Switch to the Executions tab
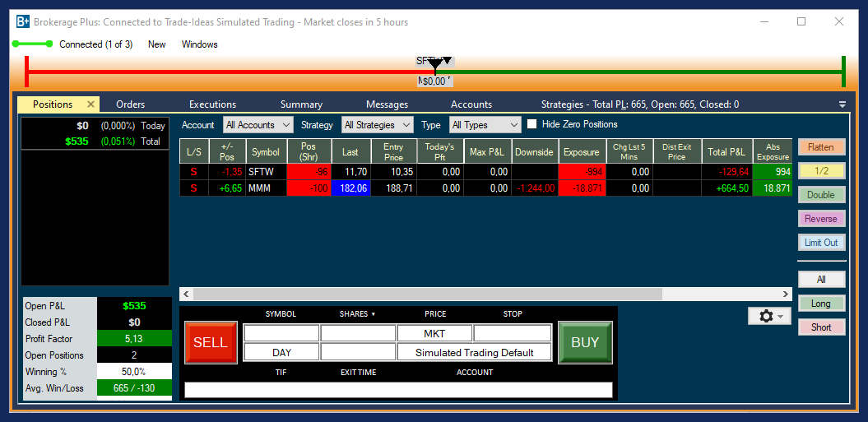 [x=212, y=104]
